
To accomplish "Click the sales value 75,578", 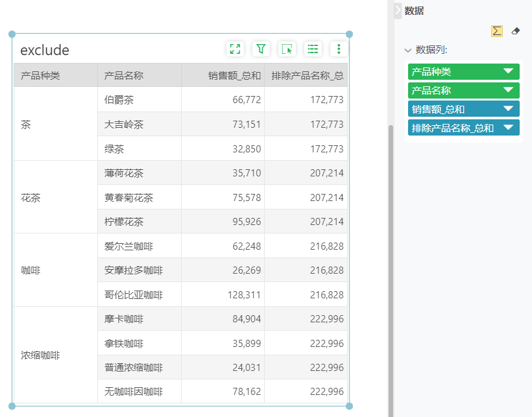I will click(x=247, y=197).
